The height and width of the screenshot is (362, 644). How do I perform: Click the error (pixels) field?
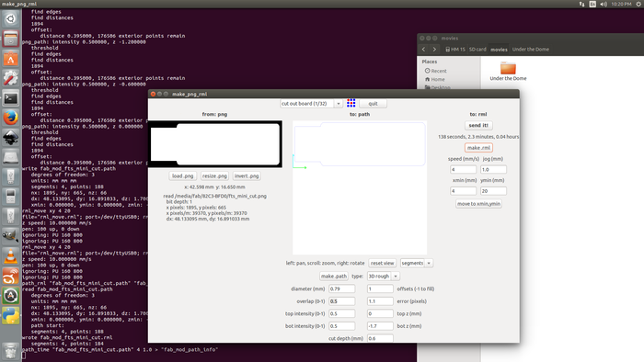pyautogui.click(x=380, y=301)
